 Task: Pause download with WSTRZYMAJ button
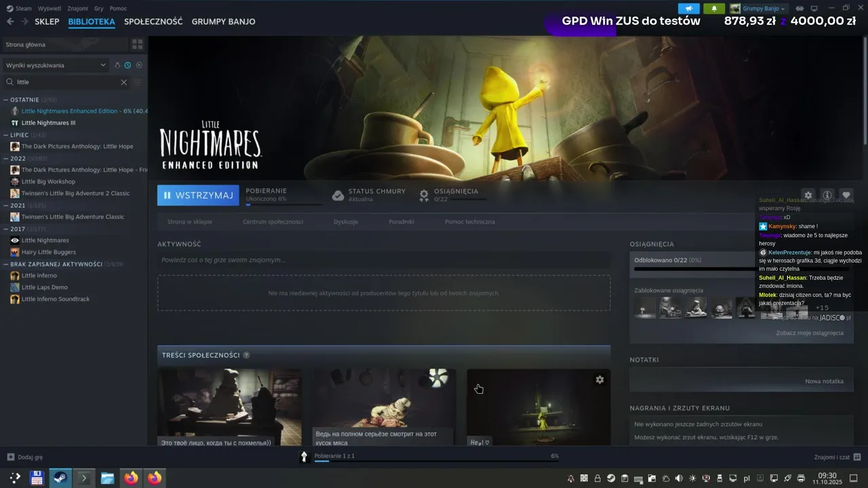(x=198, y=195)
